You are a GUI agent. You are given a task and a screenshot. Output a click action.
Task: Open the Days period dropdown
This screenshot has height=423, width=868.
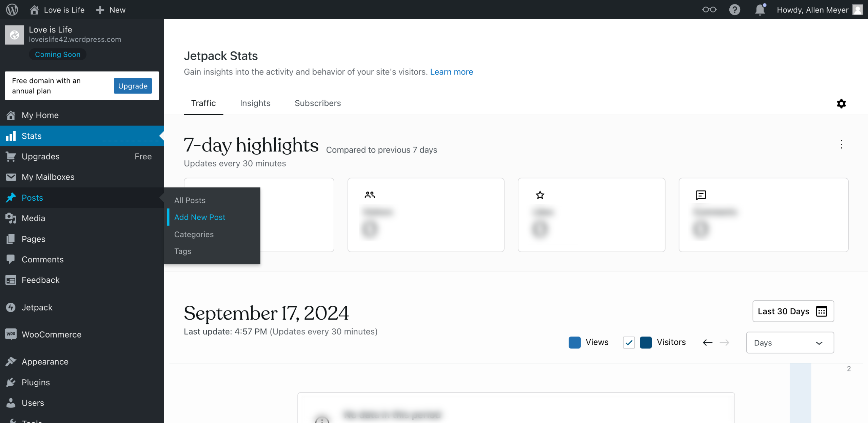tap(790, 343)
